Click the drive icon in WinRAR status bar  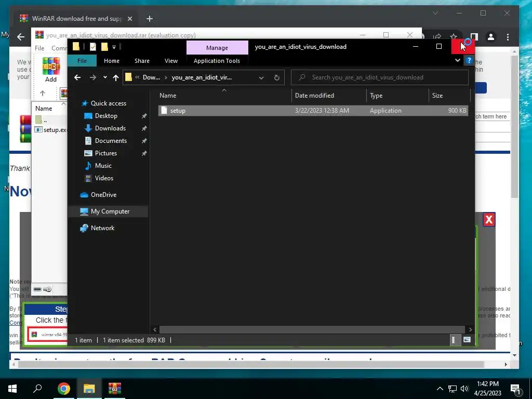37,289
